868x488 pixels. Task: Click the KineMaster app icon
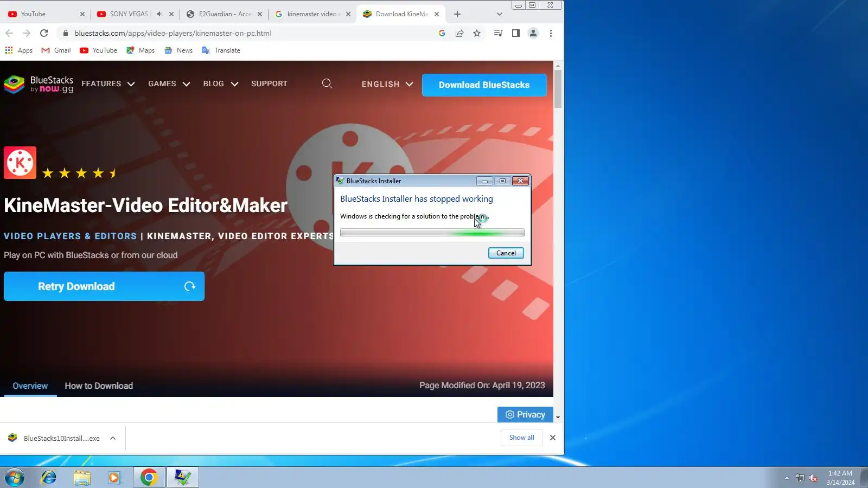click(20, 163)
